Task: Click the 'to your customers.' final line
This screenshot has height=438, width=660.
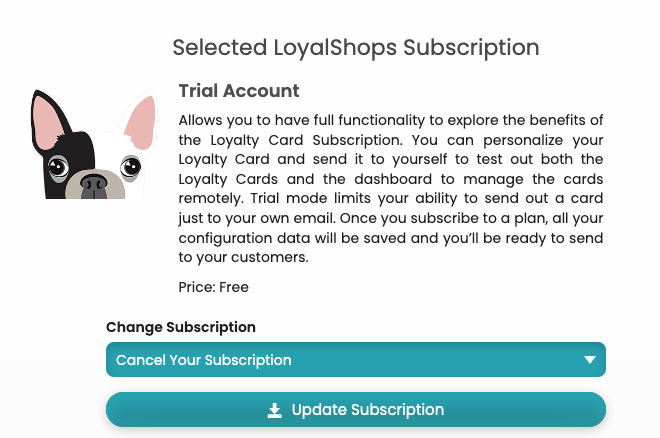Action: coord(243,257)
